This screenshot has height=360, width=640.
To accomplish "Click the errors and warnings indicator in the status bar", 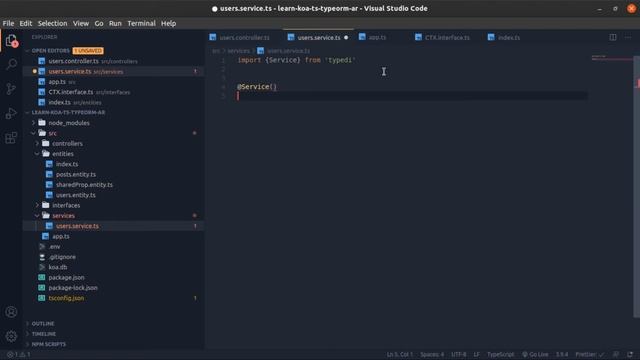I will point(19,354).
